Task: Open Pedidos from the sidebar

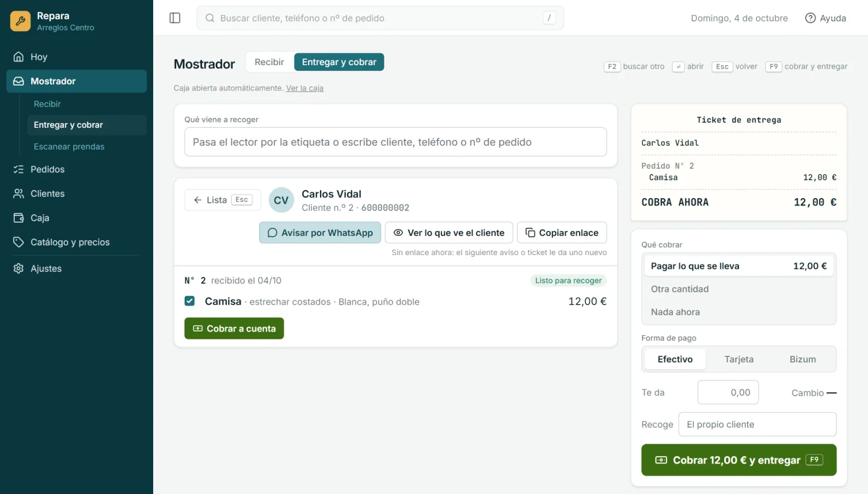Action: [76, 169]
